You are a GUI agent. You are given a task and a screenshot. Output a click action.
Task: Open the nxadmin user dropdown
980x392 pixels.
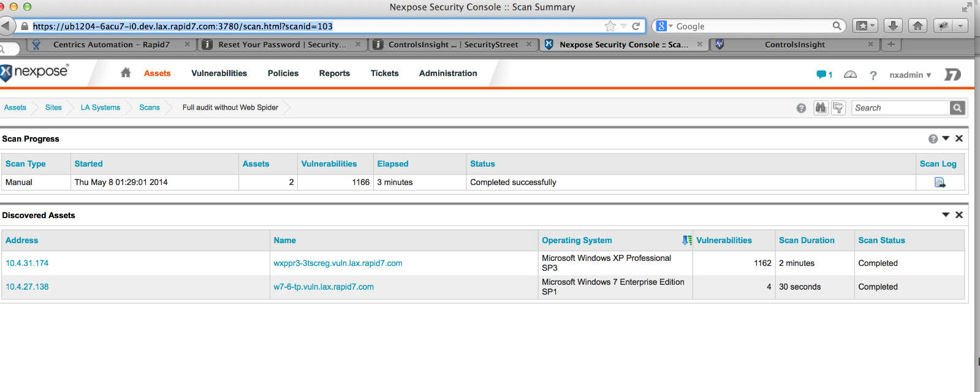(910, 75)
